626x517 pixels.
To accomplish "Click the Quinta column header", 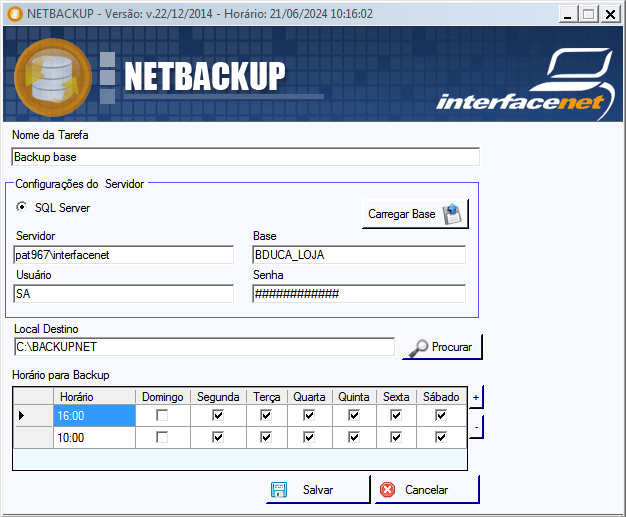I will (x=354, y=397).
